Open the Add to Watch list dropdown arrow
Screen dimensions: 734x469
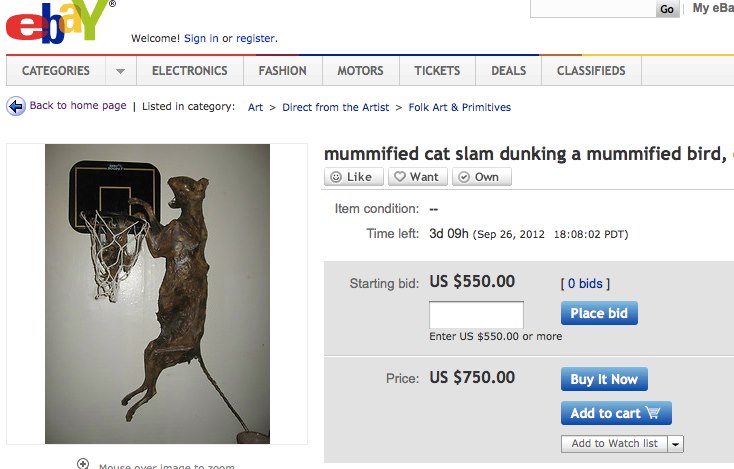click(x=676, y=443)
